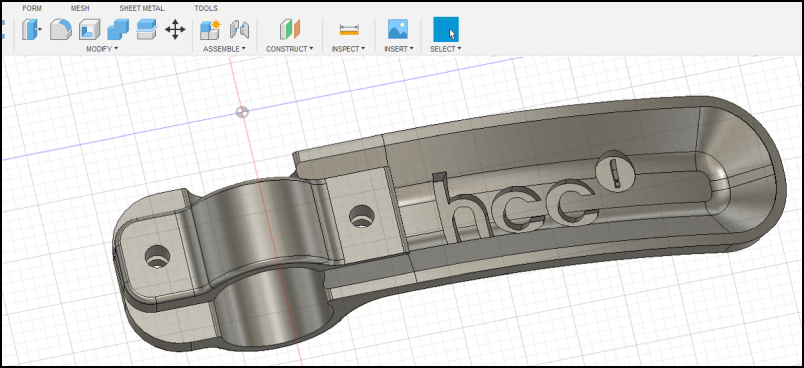Viewport: 804px width, 368px height.
Task: Switch to the MESH tab
Action: pyautogui.click(x=79, y=8)
